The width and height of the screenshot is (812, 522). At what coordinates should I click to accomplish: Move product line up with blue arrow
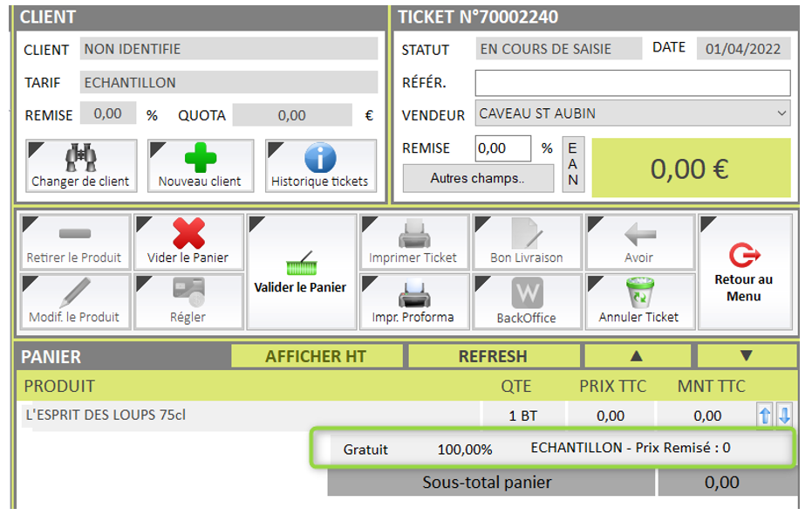click(x=765, y=416)
